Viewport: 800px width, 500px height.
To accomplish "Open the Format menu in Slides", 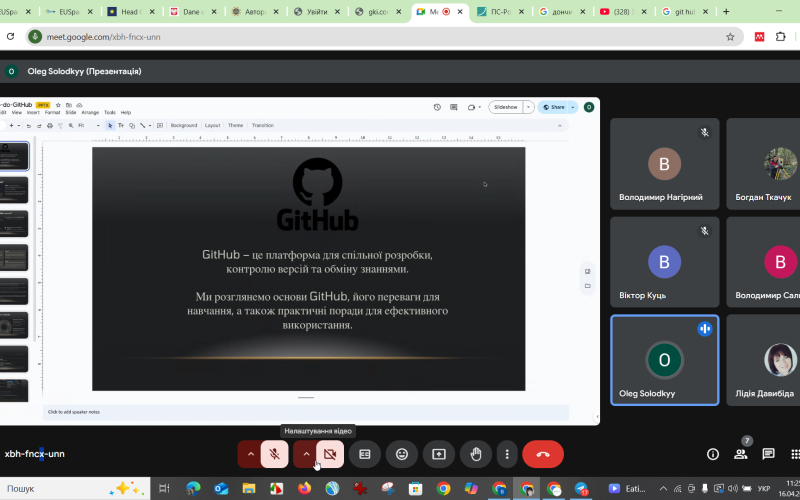I will (52, 112).
